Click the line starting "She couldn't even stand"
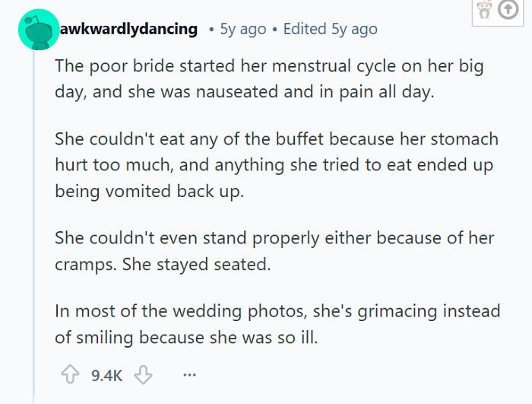 (274, 238)
